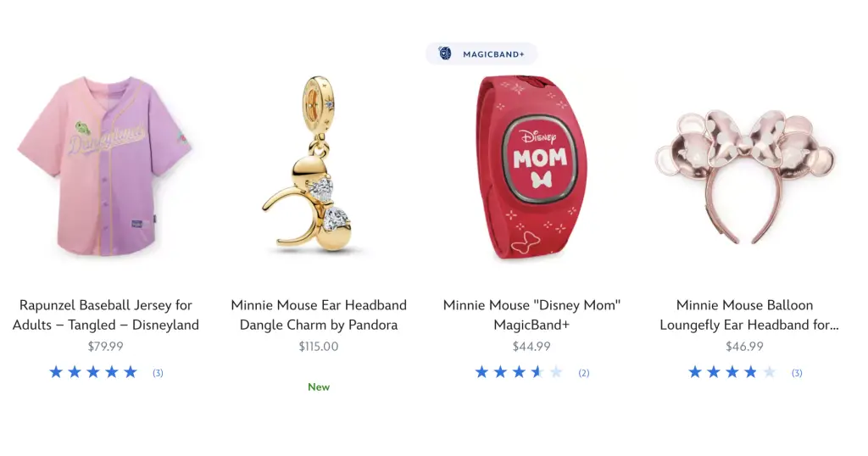Click the four-star rating under Loungefly headband
Viewport: 868px width, 456px height.
click(732, 372)
